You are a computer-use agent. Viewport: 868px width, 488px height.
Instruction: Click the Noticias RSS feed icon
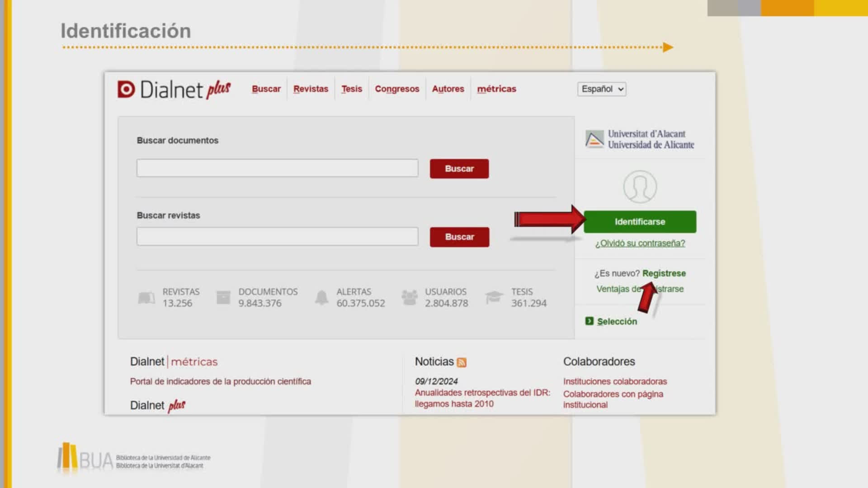462,362
